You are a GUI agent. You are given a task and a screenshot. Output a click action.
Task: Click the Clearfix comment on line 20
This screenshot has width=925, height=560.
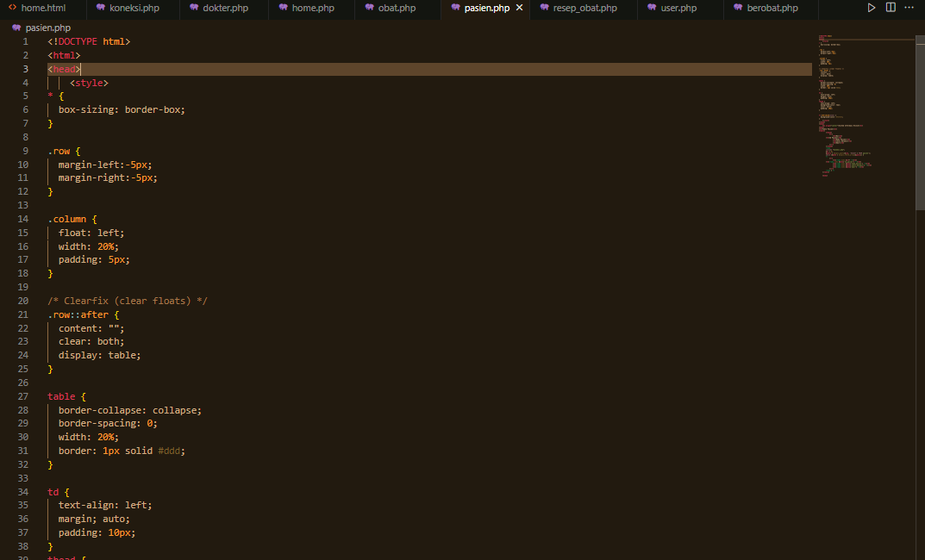click(128, 302)
